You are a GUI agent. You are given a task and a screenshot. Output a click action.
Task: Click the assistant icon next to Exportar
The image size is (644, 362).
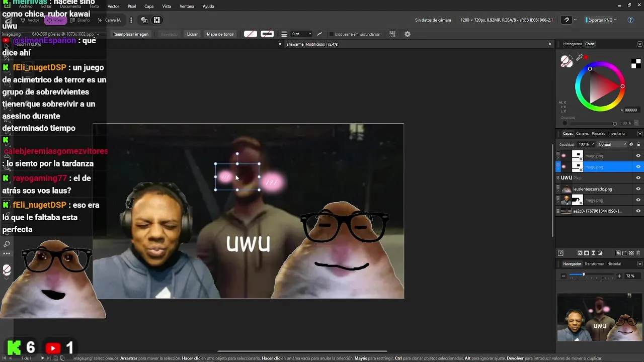[567, 20]
